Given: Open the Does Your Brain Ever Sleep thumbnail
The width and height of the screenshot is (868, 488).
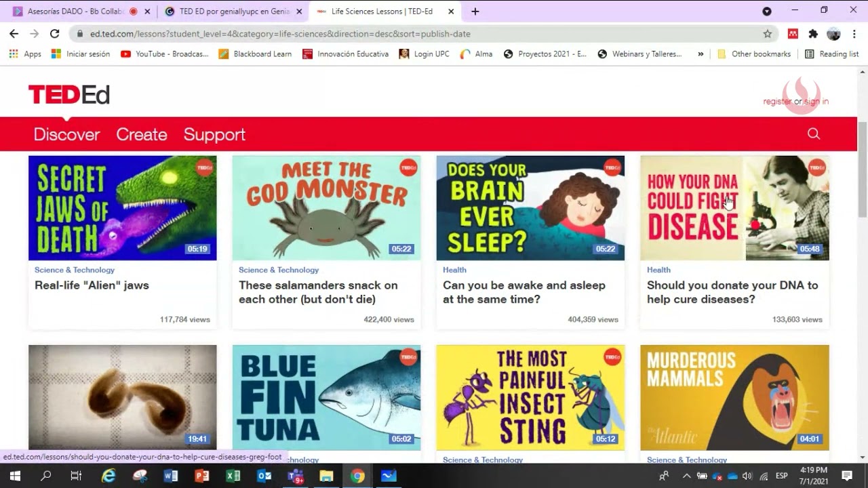Looking at the screenshot, I should 530,208.
